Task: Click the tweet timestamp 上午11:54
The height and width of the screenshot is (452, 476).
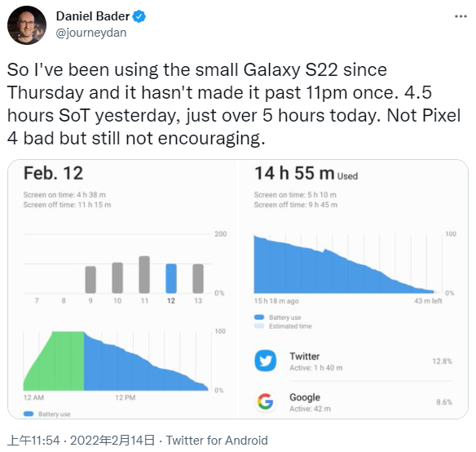Action: click(x=33, y=441)
